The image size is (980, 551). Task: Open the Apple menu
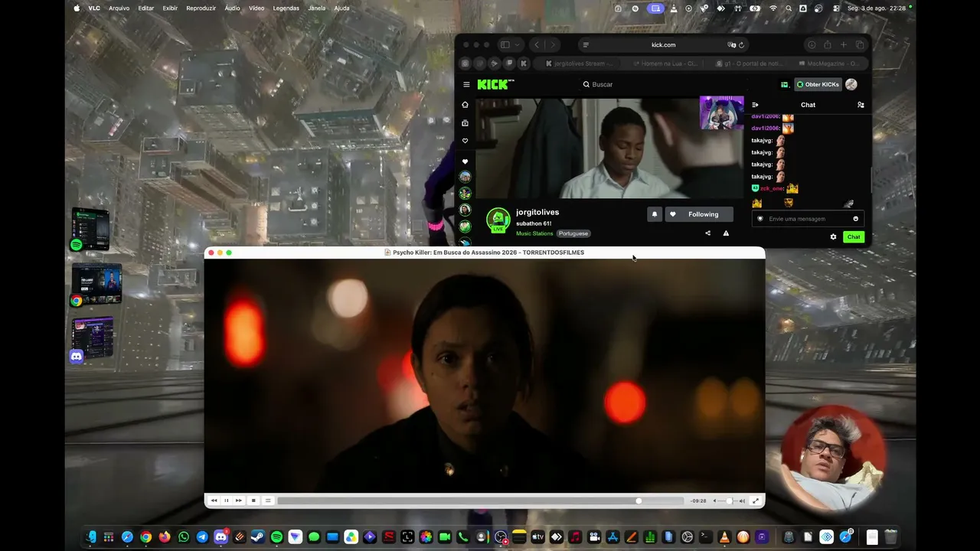point(77,8)
